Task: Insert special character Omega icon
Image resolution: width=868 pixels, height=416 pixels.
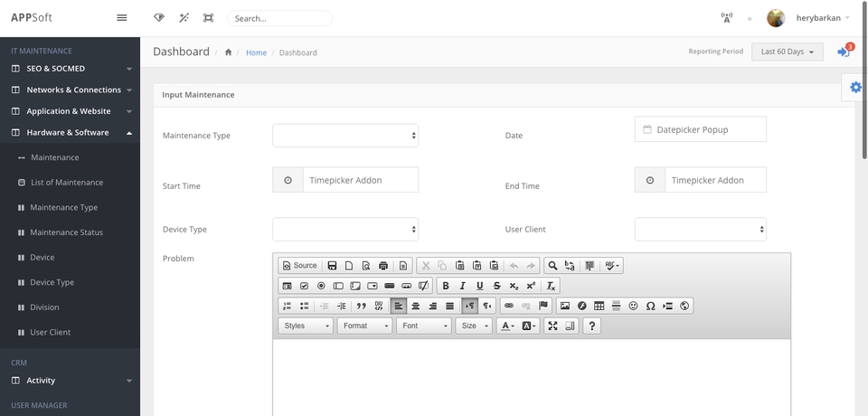Action: coord(650,306)
